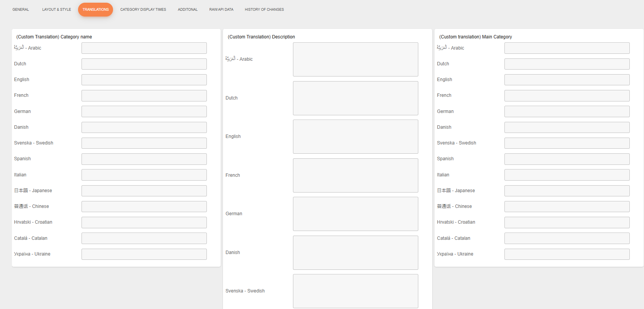Click the Arabic Description text area
The width and height of the screenshot is (644, 309).
(355, 59)
